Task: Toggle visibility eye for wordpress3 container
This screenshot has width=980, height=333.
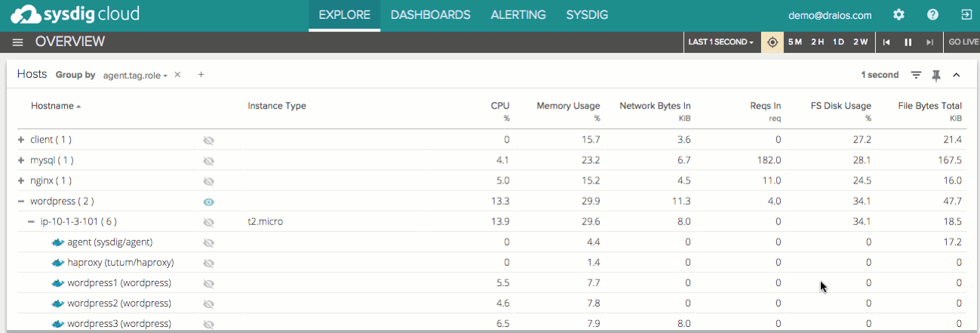Action: pyautogui.click(x=209, y=324)
